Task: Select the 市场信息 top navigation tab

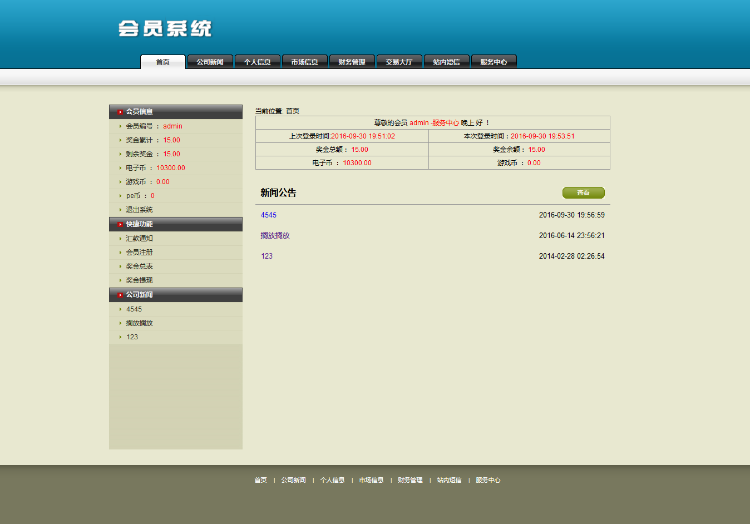Action: tap(304, 62)
